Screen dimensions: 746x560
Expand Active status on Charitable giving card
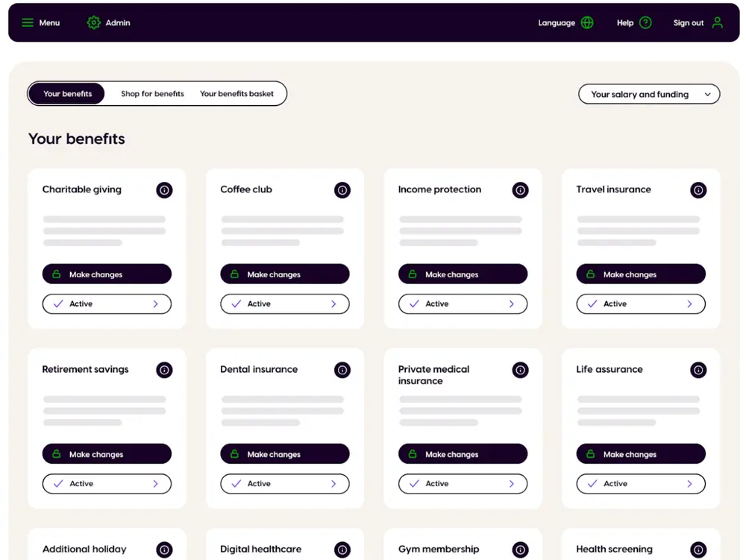[x=107, y=303]
